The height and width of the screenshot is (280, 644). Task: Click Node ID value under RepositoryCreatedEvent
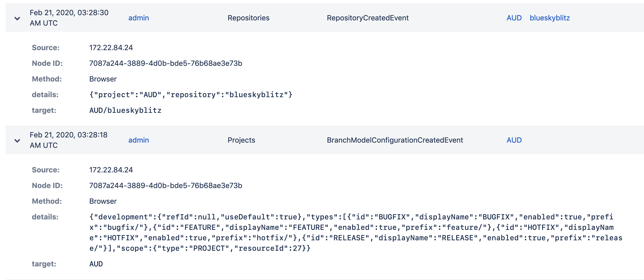[166, 63]
